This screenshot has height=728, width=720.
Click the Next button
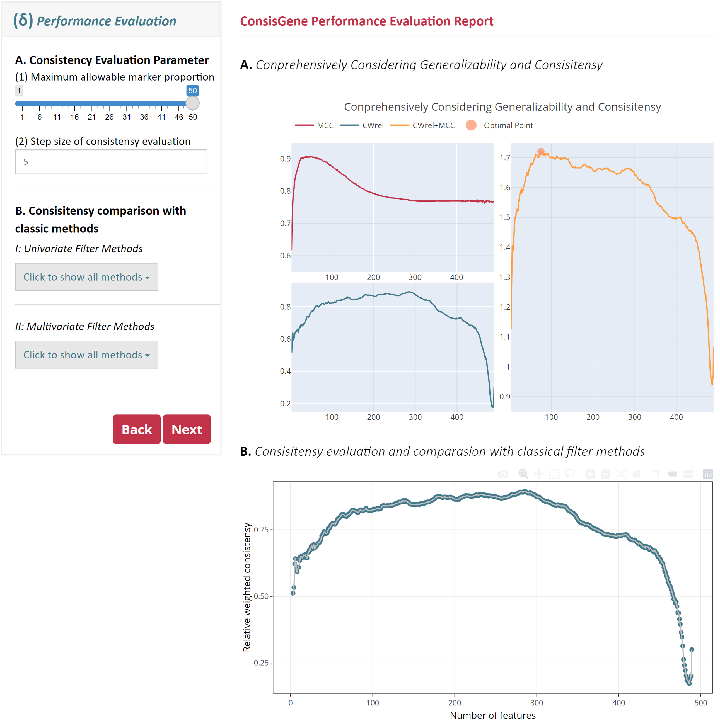(x=187, y=429)
